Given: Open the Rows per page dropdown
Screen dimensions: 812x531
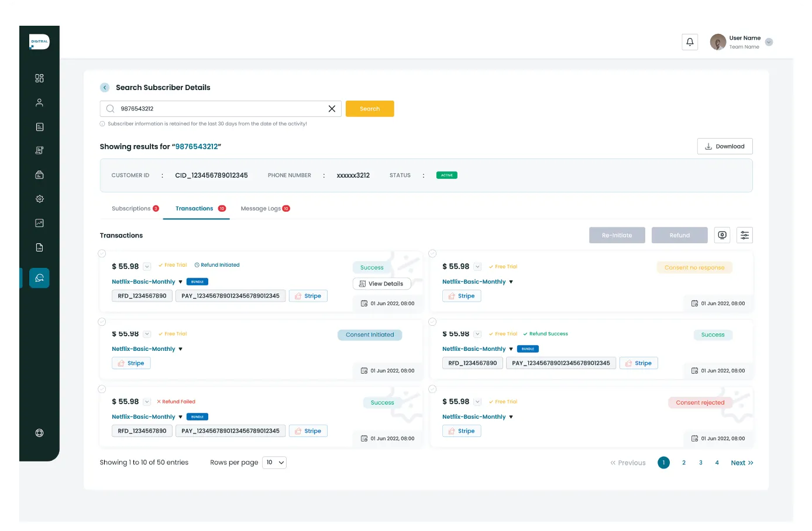Looking at the screenshot, I should pos(274,463).
